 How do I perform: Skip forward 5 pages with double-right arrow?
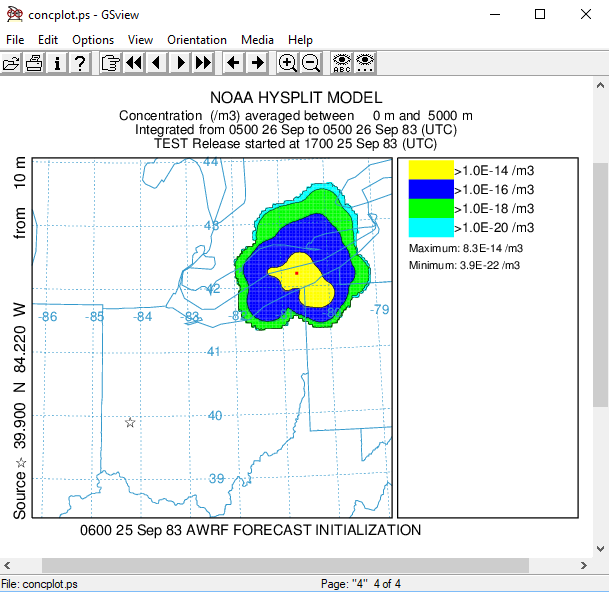(x=203, y=63)
